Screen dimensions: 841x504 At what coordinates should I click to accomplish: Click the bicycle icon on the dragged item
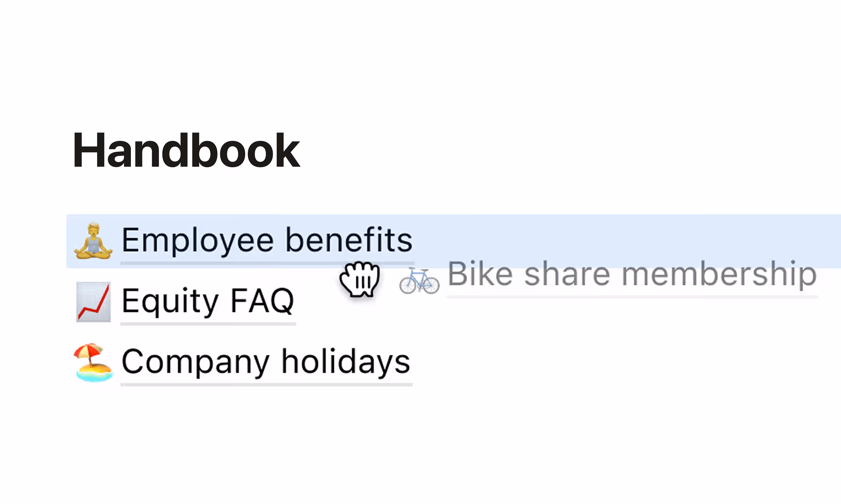click(x=419, y=281)
